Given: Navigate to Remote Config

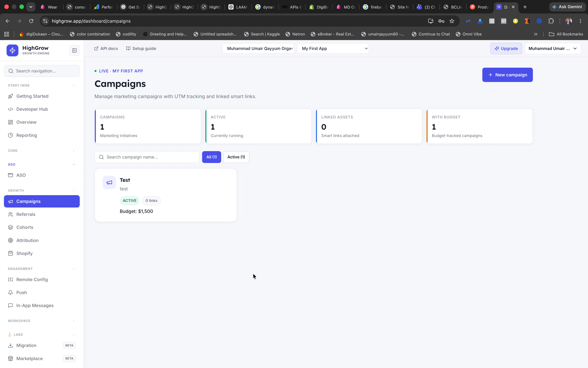Looking at the screenshot, I should coord(42,279).
